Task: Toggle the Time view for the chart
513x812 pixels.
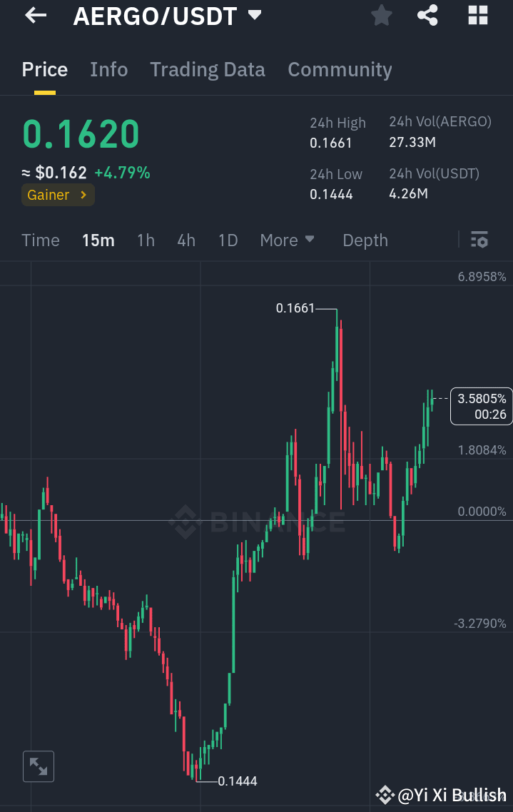Action: click(40, 240)
